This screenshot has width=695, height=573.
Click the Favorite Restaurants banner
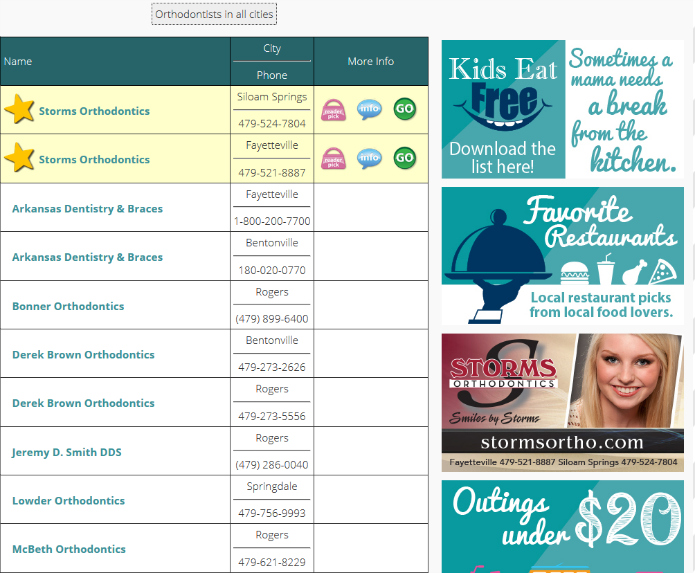(x=562, y=256)
